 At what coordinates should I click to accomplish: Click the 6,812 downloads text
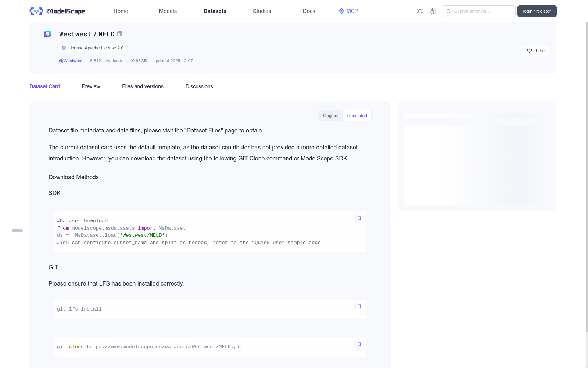[107, 61]
